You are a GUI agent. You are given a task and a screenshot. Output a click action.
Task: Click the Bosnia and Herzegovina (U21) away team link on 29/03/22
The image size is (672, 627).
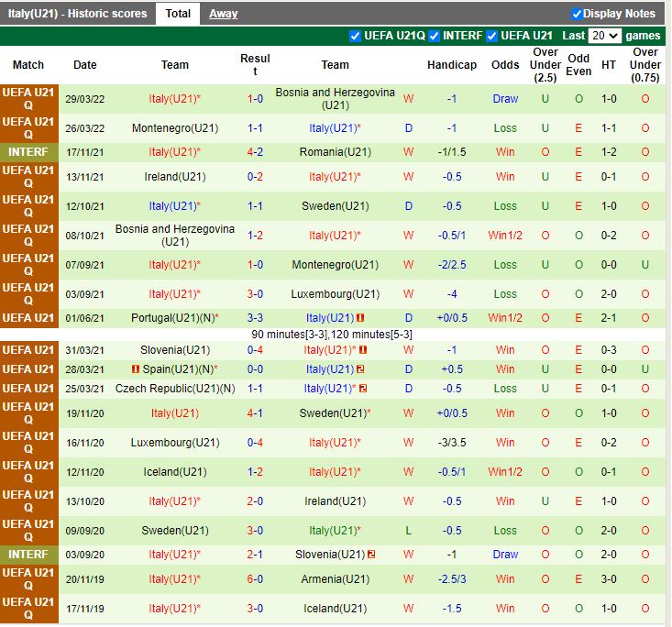coord(335,99)
